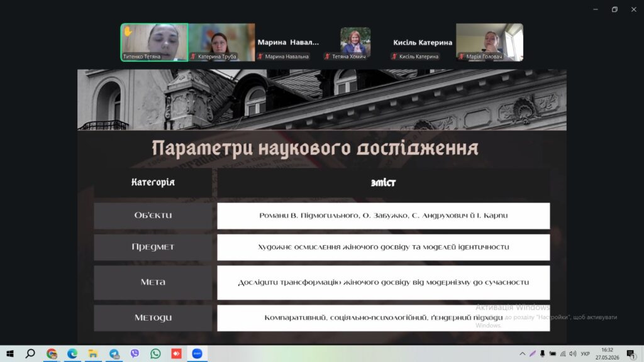This screenshot has height=362, width=644.
Task: Expand the hidden system tray icons chevron
Action: coord(523,353)
